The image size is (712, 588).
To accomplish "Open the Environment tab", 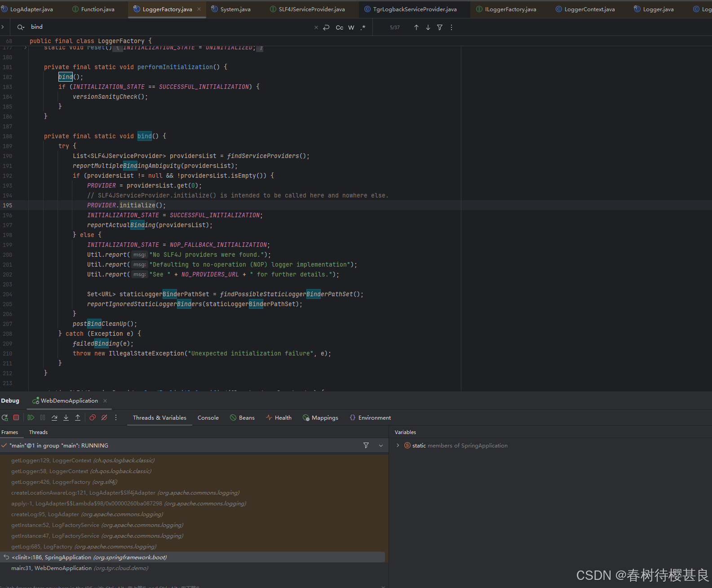I will 370,417.
